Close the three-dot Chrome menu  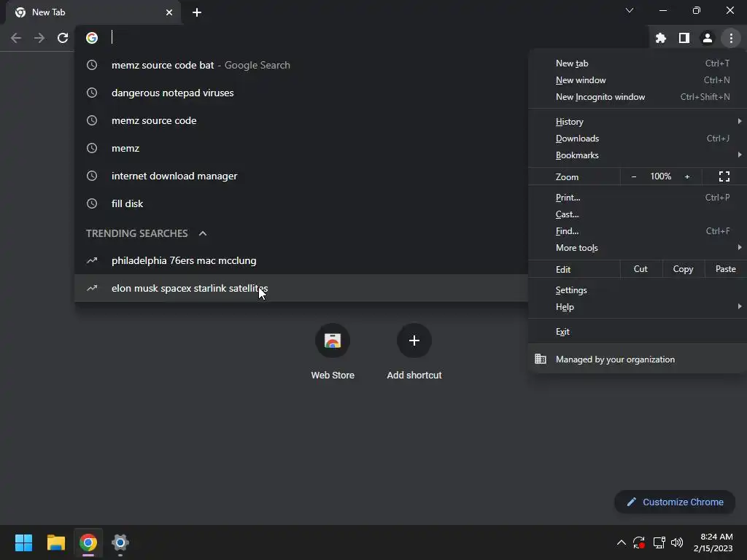coord(731,38)
